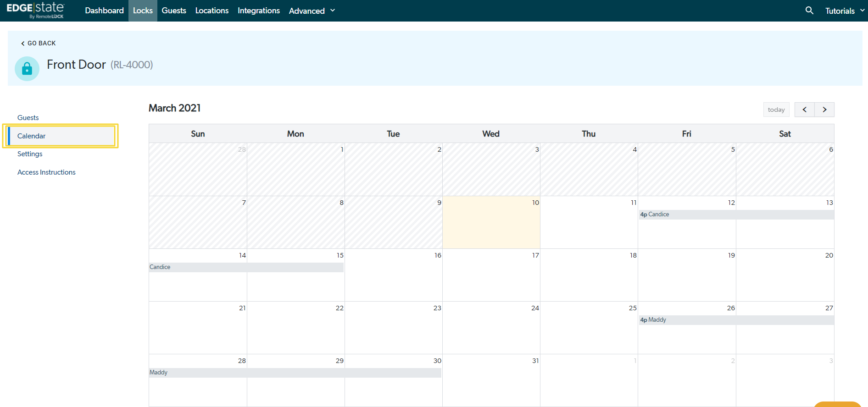Open lock Settings in the sidebar

coord(30,154)
